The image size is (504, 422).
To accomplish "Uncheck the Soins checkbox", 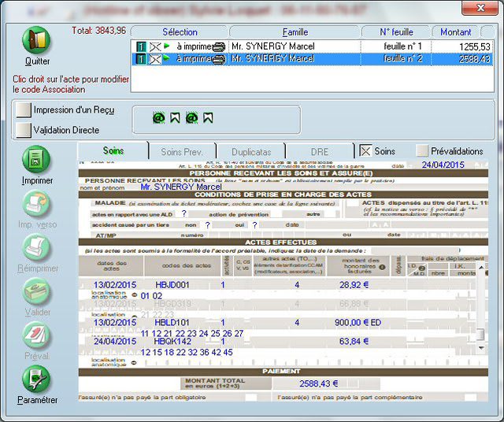I will (365, 151).
